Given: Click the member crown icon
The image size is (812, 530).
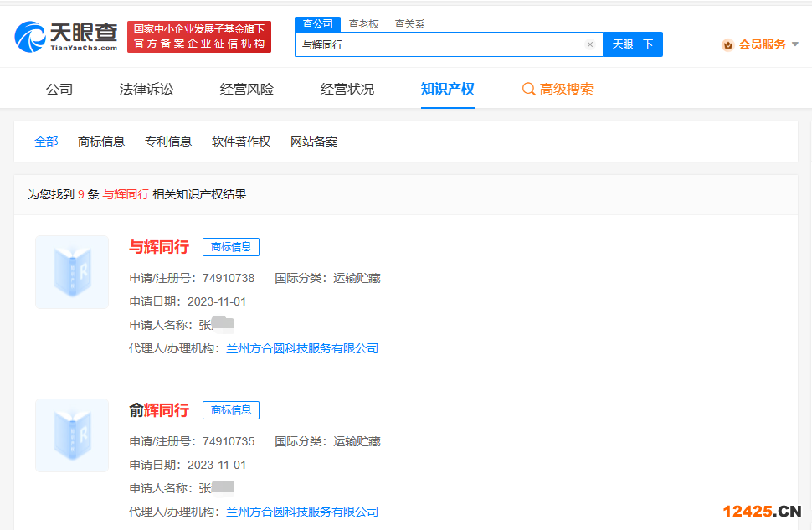Looking at the screenshot, I should (x=728, y=45).
